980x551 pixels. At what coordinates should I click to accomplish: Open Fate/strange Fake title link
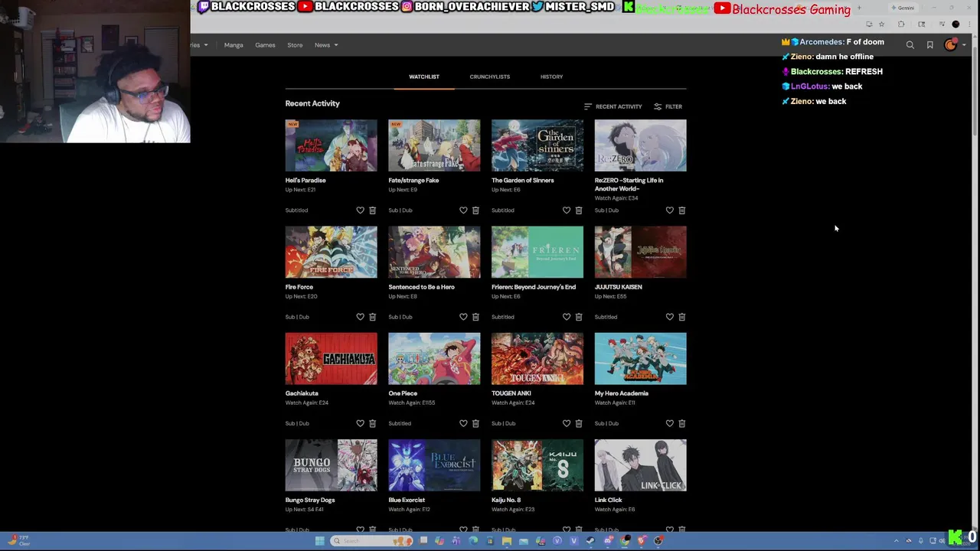(x=413, y=181)
